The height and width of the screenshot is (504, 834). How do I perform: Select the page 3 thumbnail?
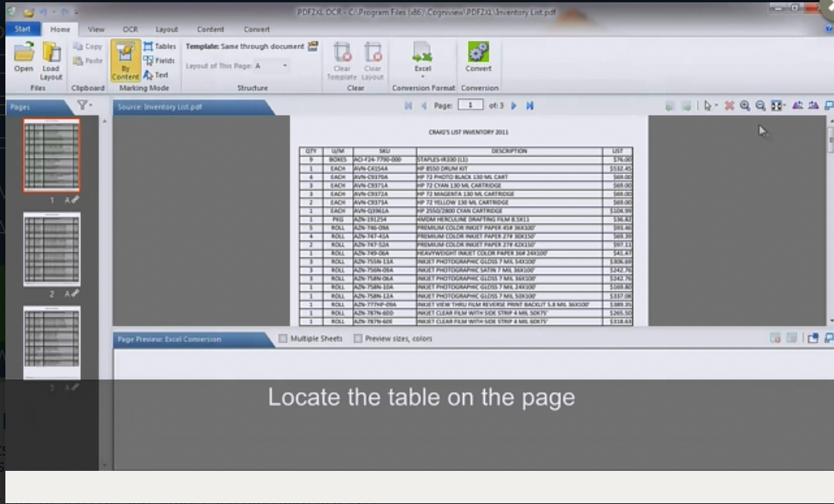[52, 343]
